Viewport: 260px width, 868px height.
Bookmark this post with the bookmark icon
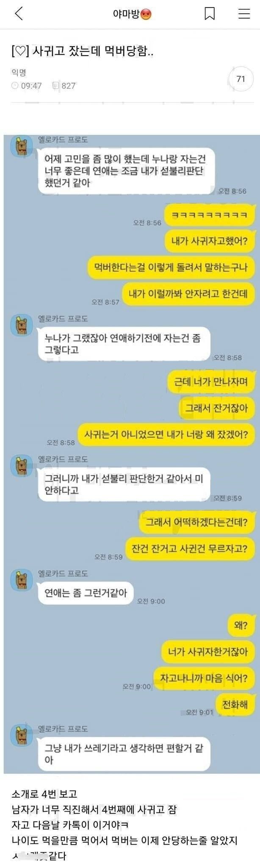(210, 14)
